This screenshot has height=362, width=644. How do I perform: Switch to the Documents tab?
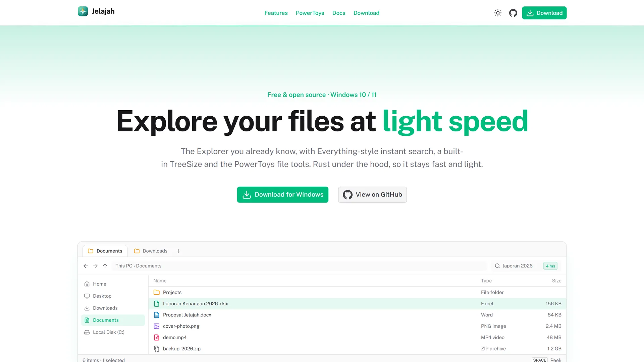(105, 251)
